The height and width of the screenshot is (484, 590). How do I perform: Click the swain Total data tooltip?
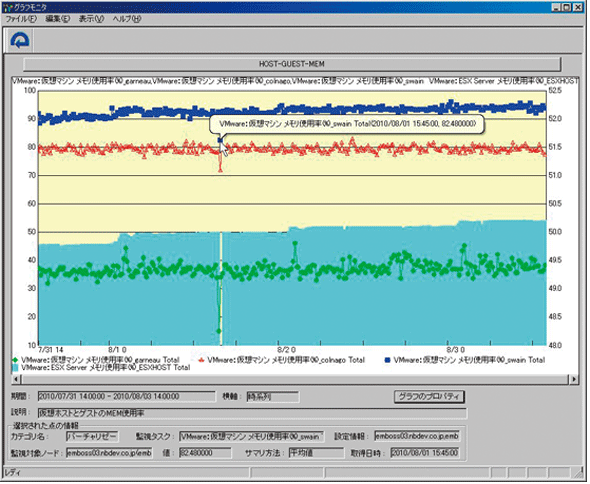[347, 124]
